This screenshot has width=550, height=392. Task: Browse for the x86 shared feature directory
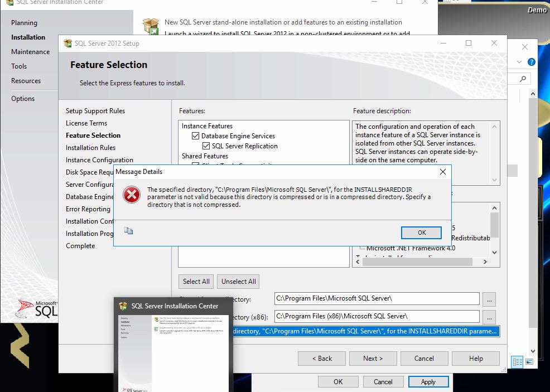pyautogui.click(x=489, y=317)
